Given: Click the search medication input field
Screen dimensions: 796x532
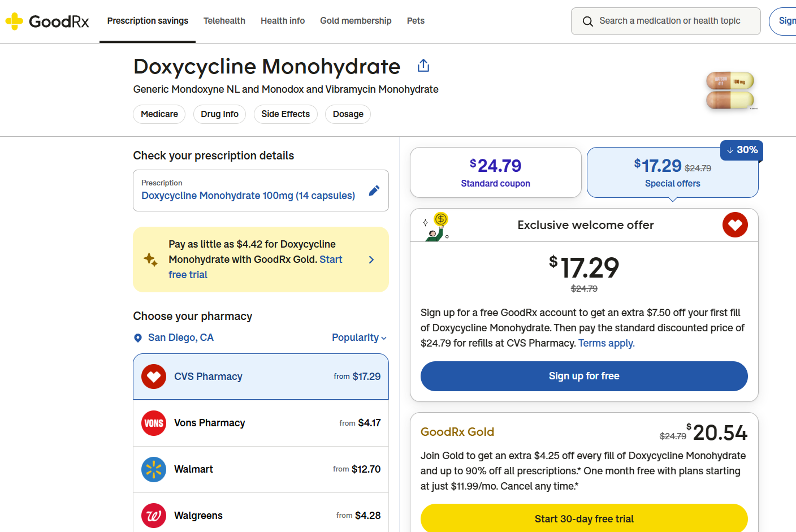Looking at the screenshot, I should pos(666,21).
